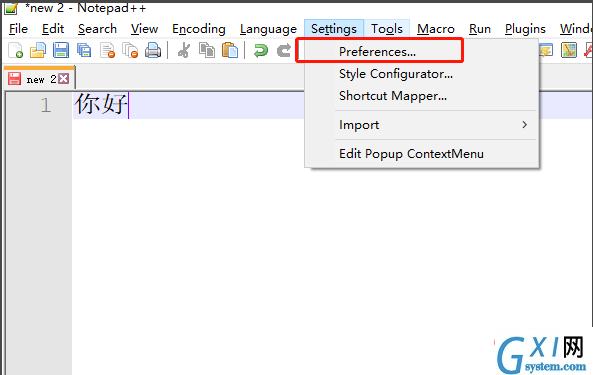
Task: Cut selection with the scissors icon
Action: pos(184,50)
